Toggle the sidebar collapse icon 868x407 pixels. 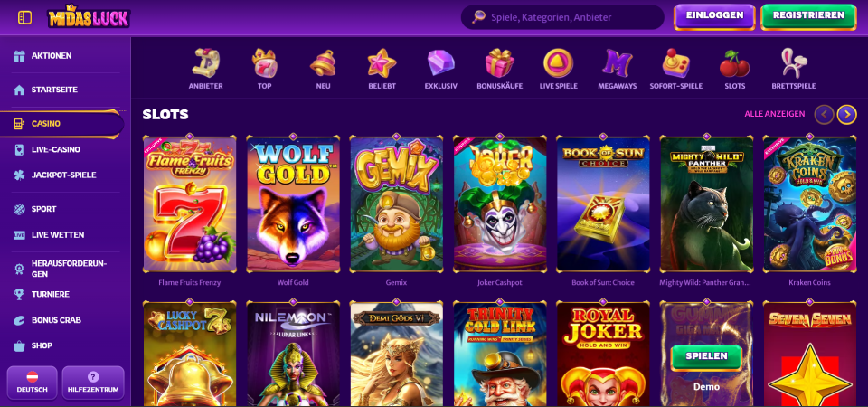click(25, 18)
